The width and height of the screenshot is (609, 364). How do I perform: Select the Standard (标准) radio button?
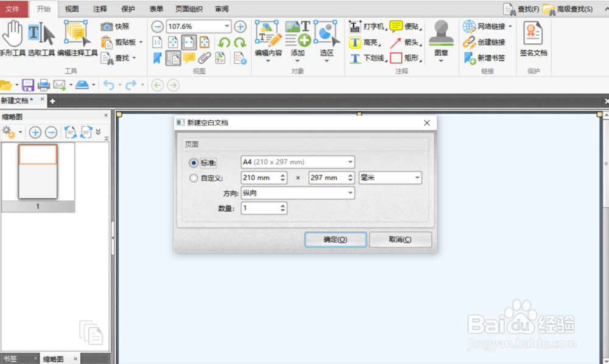pos(194,163)
